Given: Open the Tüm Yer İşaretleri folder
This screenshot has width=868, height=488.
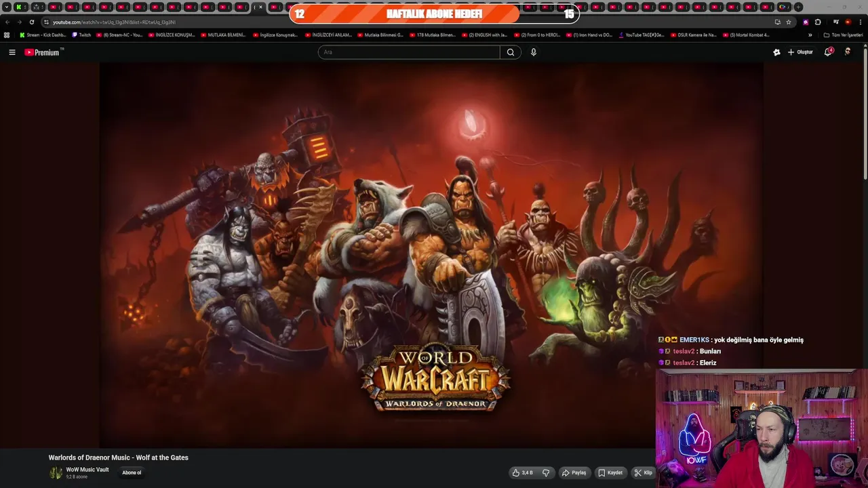Looking at the screenshot, I should pyautogui.click(x=843, y=35).
